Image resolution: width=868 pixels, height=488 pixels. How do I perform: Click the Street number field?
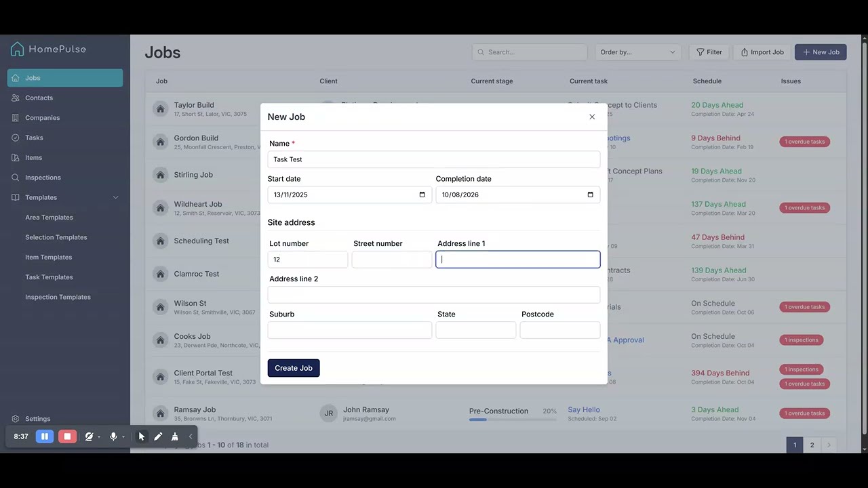[392, 260]
